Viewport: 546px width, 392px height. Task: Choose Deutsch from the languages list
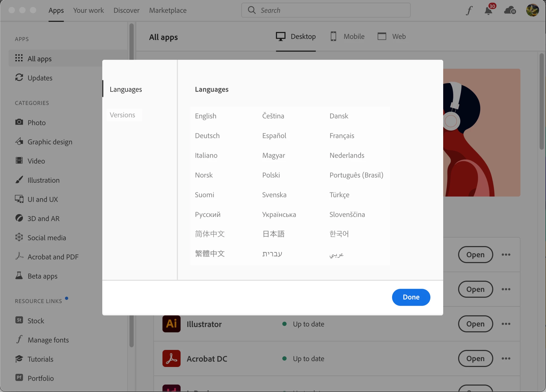coord(207,136)
